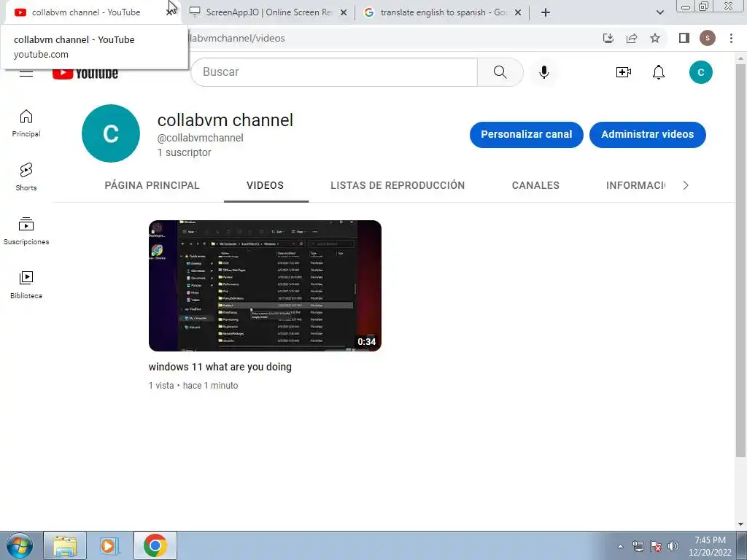Click the search magnifier button
This screenshot has height=560, width=747.
pyautogui.click(x=500, y=72)
